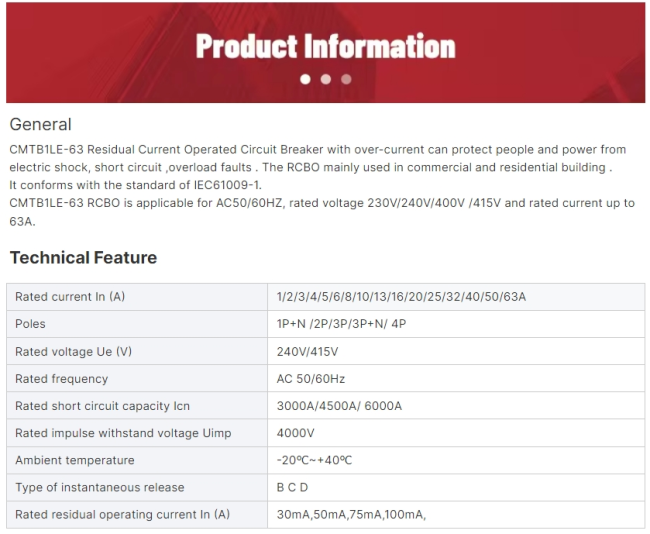Click the B C D instantaneous release value
650x534 pixels.
tap(292, 488)
